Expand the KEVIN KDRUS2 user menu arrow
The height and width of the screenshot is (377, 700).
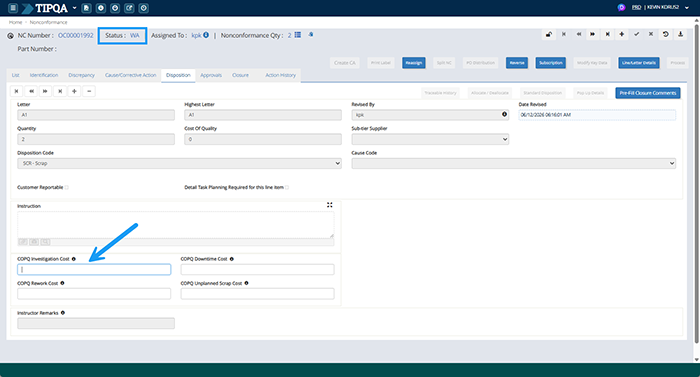tap(687, 8)
